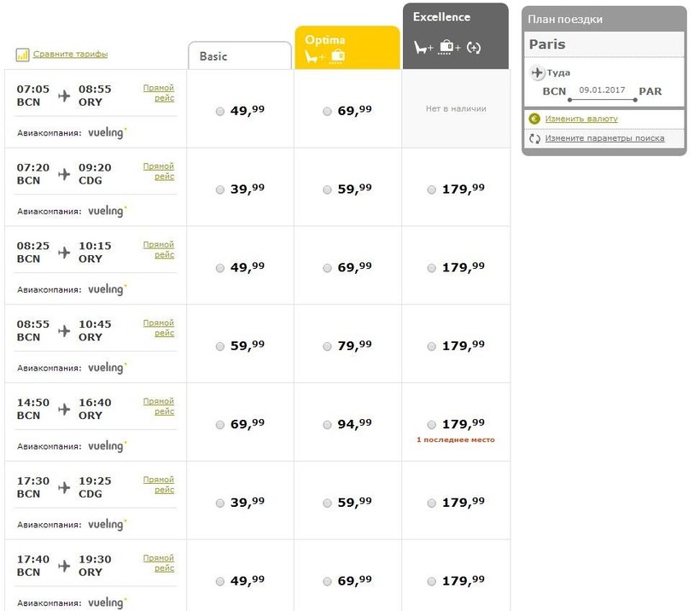Screen dimensions: 700x611
Task: Choose Excellence fare for 14:50 flight
Action: click(432, 424)
